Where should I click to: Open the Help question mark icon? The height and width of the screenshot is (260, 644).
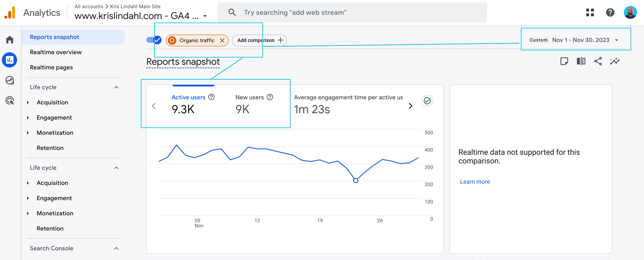coord(610,13)
